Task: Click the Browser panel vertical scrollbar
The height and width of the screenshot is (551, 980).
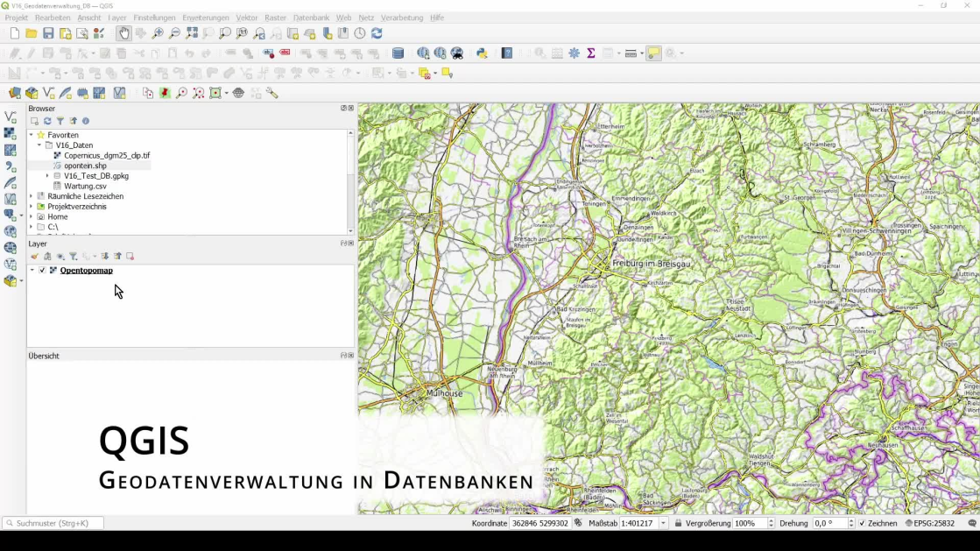Action: point(350,182)
